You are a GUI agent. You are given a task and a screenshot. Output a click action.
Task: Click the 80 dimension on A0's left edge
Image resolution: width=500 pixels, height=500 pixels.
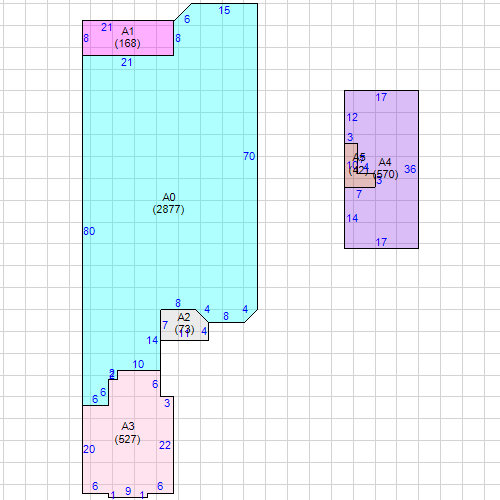coord(89,231)
